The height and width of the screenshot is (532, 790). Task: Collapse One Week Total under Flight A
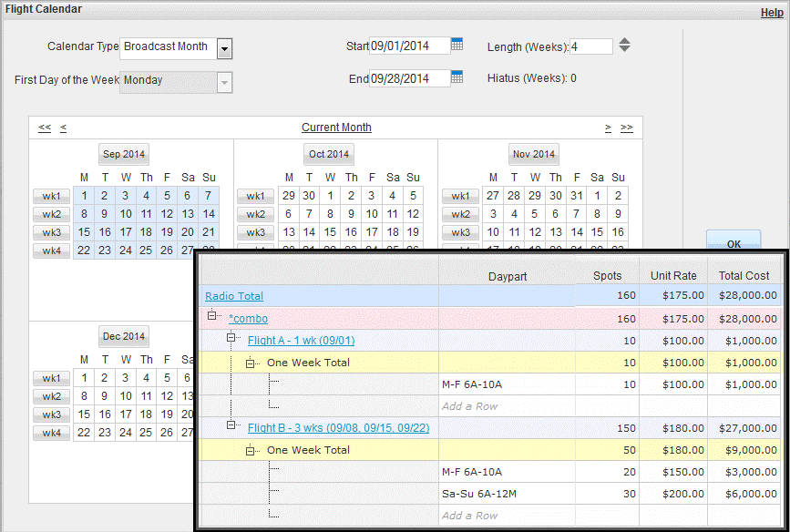(251, 363)
